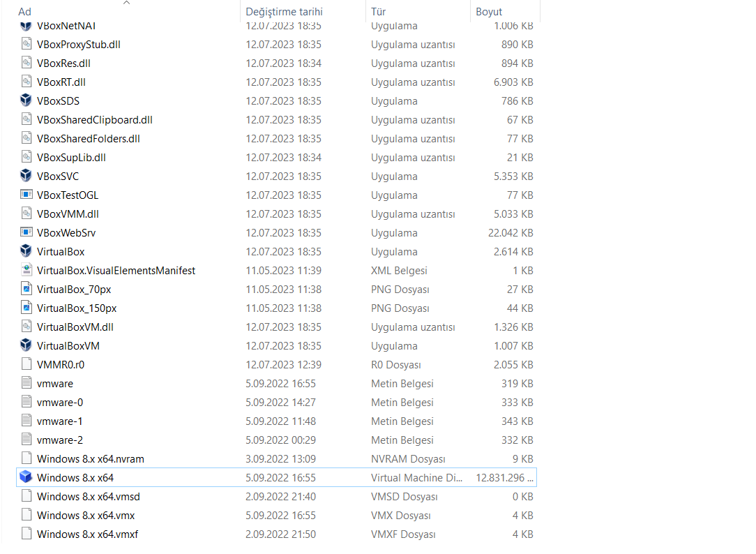
Task: Click the Windows 8.x x64.nvram file icon
Action: (x=27, y=458)
